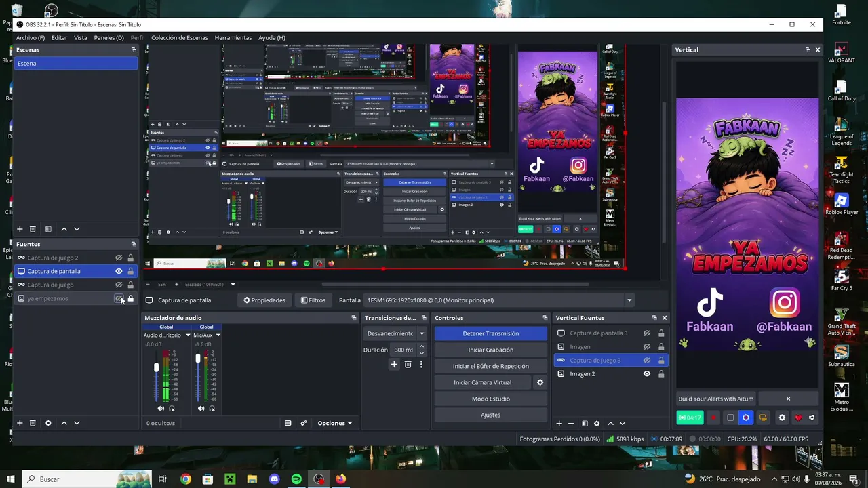Open the filters icon in Vertical Fuentes toolbar
The image size is (868, 488).
[x=585, y=423]
